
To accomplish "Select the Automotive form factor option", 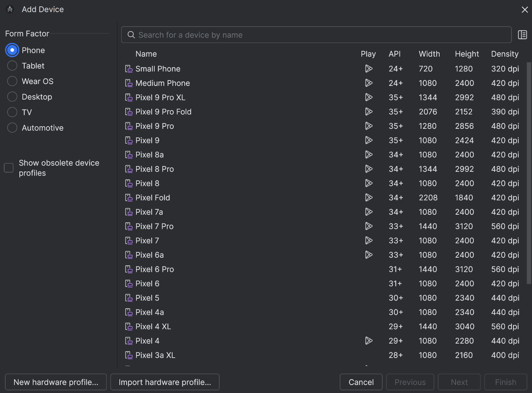I will [12, 128].
